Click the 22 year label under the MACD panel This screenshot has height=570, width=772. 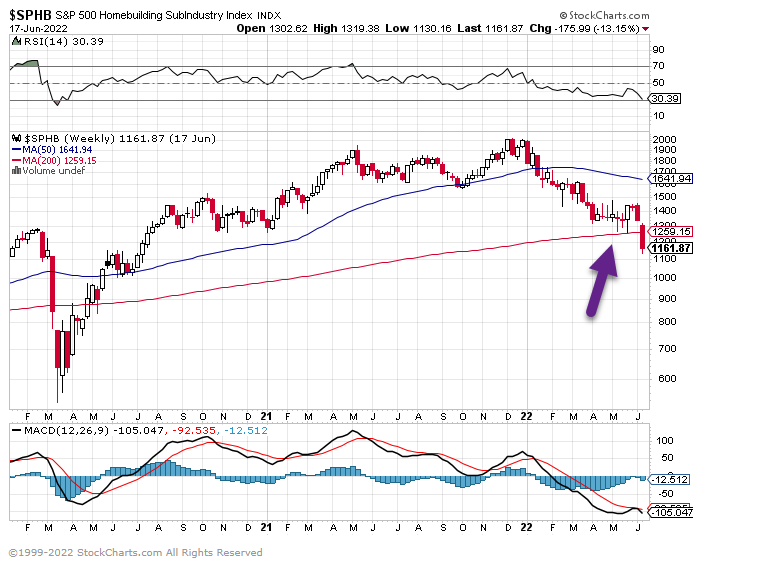pos(526,527)
